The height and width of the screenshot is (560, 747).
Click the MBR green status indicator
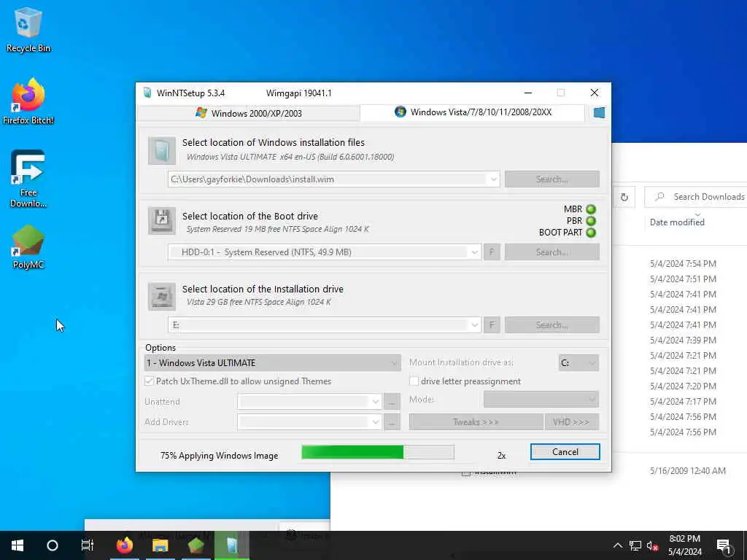[x=591, y=209]
